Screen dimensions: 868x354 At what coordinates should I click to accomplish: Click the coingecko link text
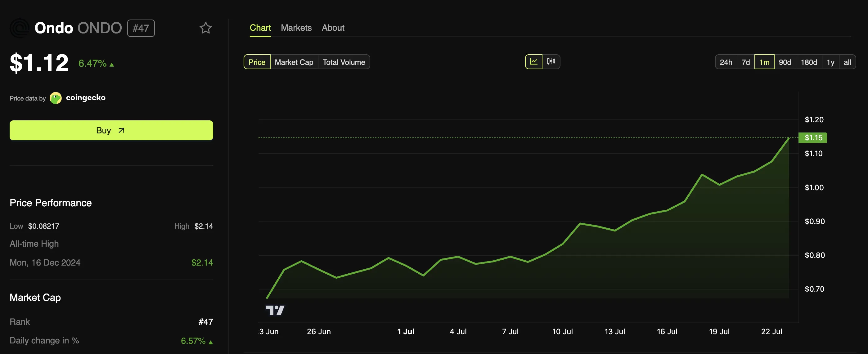coord(86,98)
